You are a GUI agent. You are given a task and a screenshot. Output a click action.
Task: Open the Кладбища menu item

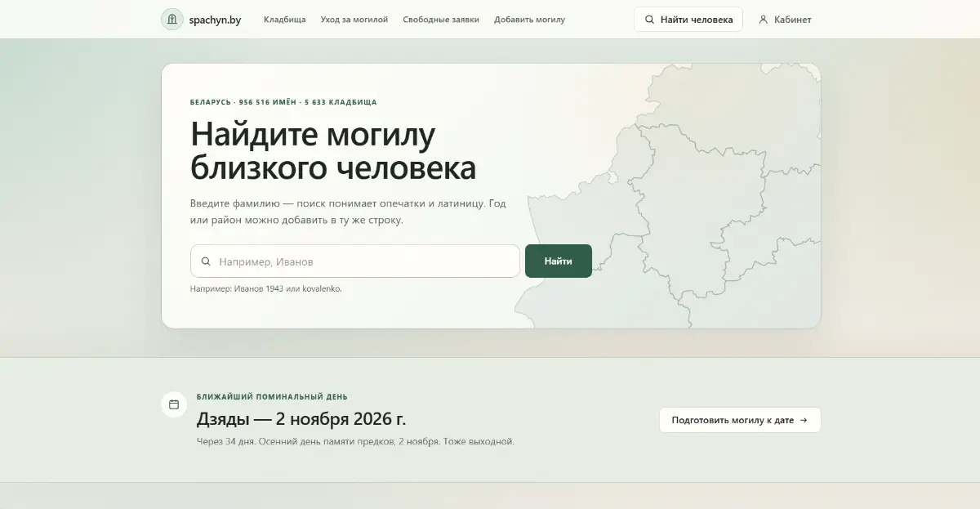point(285,20)
